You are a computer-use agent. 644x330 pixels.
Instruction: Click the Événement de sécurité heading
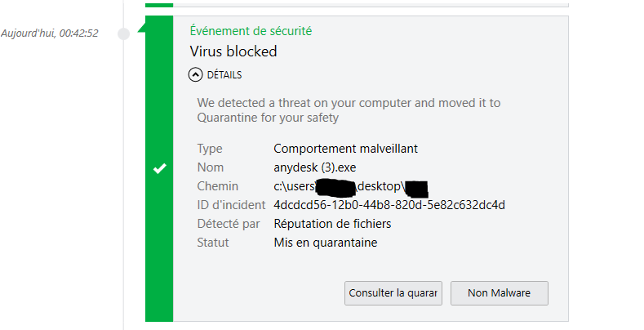click(x=251, y=31)
